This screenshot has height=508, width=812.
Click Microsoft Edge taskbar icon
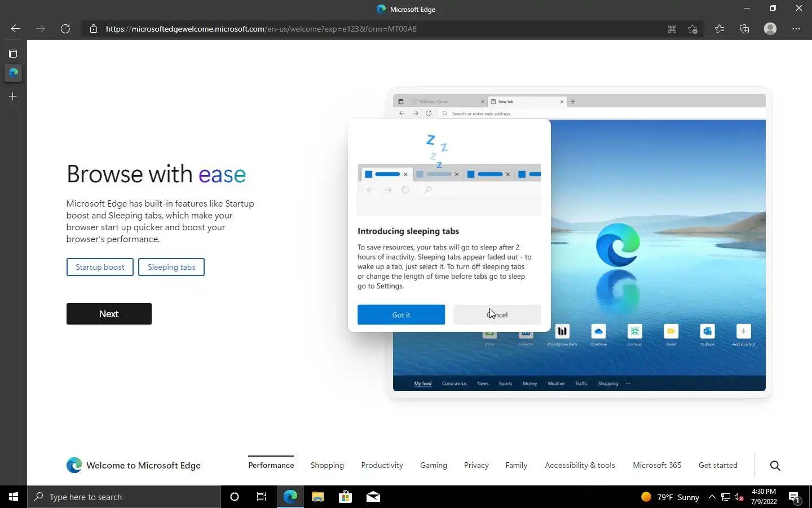(290, 497)
